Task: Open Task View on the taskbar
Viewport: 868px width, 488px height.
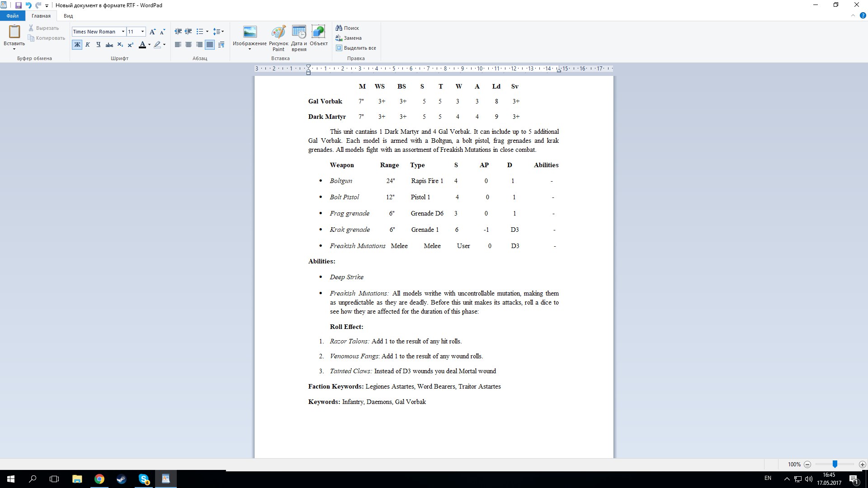Action: point(54,479)
